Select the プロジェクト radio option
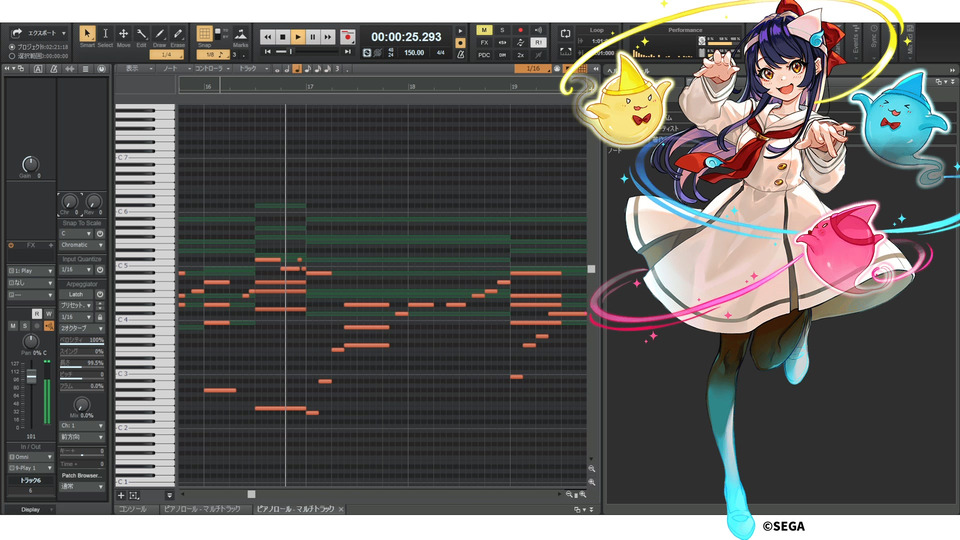Screen dimensions: 960x540 point(12,47)
